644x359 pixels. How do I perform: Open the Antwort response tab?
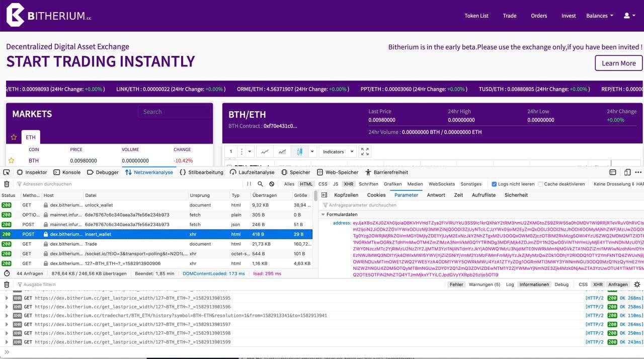(436, 195)
